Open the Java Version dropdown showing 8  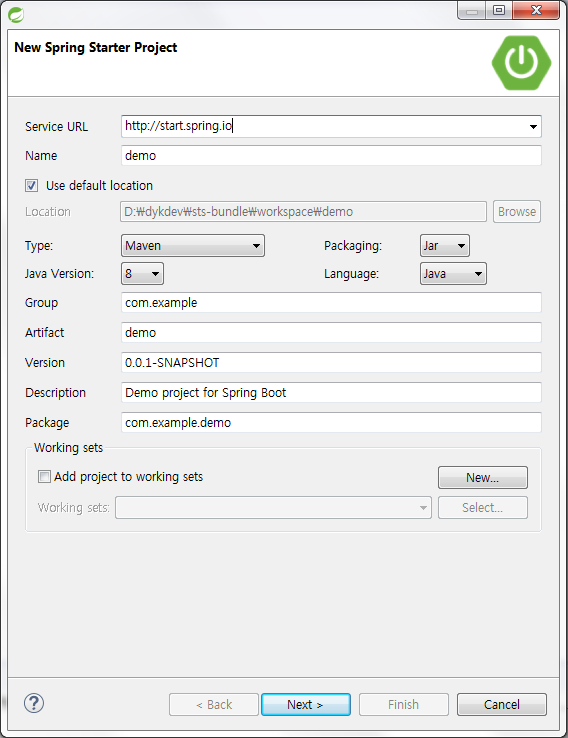tap(142, 273)
